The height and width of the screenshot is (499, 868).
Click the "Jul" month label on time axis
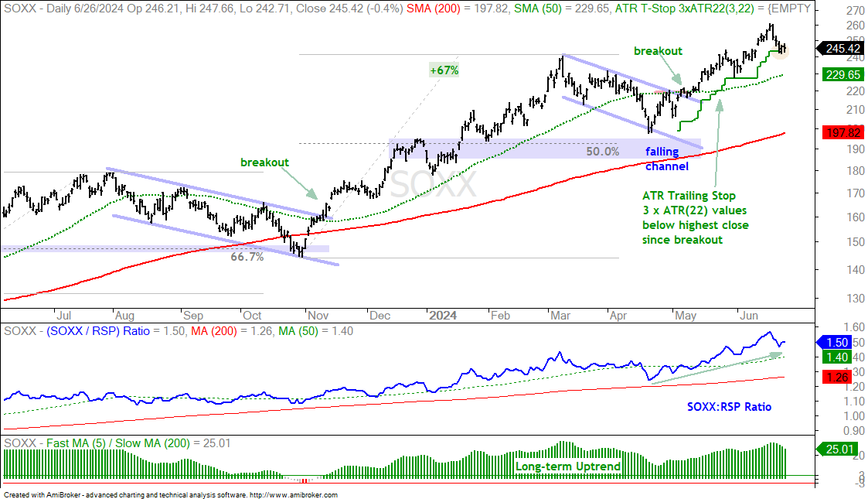pos(63,316)
